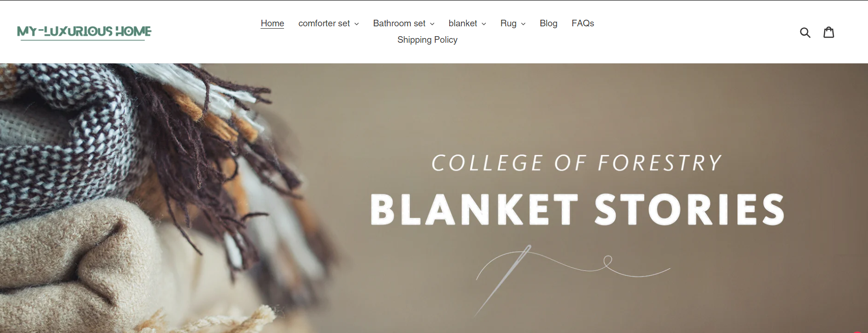This screenshot has height=333, width=868.
Task: Visit the Blog page link
Action: tap(548, 23)
